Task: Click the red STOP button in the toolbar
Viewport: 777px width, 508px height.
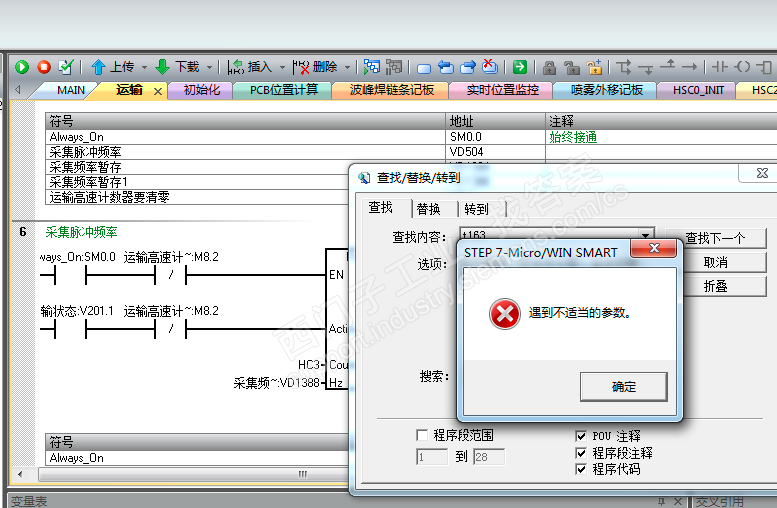Action: click(44, 67)
